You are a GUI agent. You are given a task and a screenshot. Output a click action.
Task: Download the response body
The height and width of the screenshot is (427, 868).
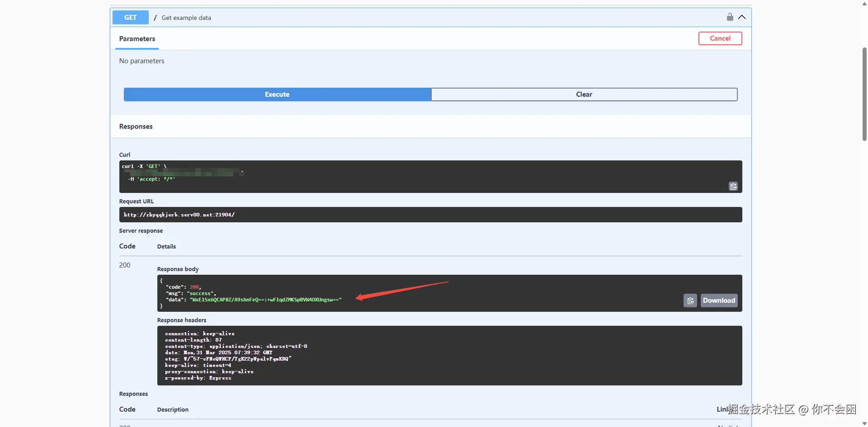pos(719,300)
